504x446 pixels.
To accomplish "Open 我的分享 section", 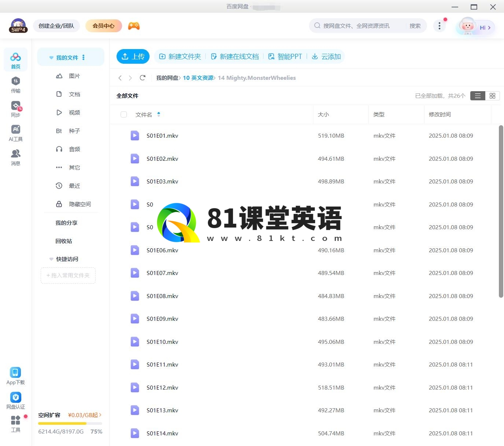I will 66,223.
